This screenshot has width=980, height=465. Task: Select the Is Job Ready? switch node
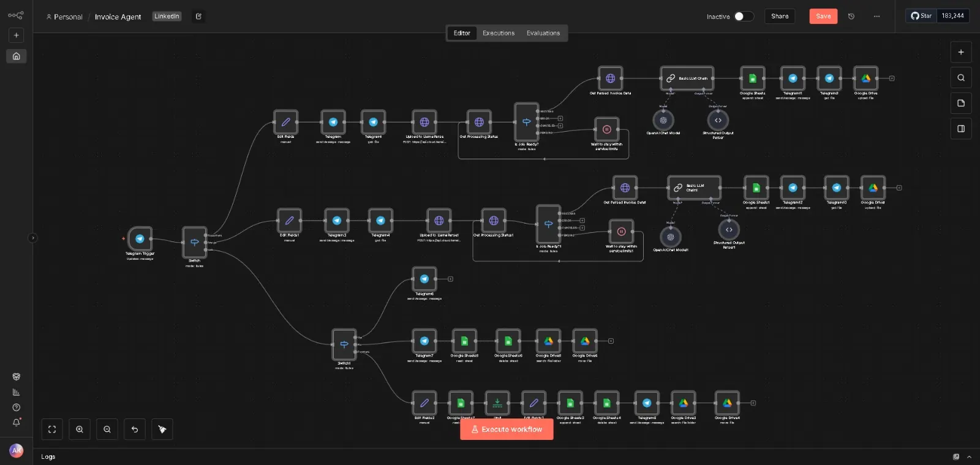(x=527, y=122)
